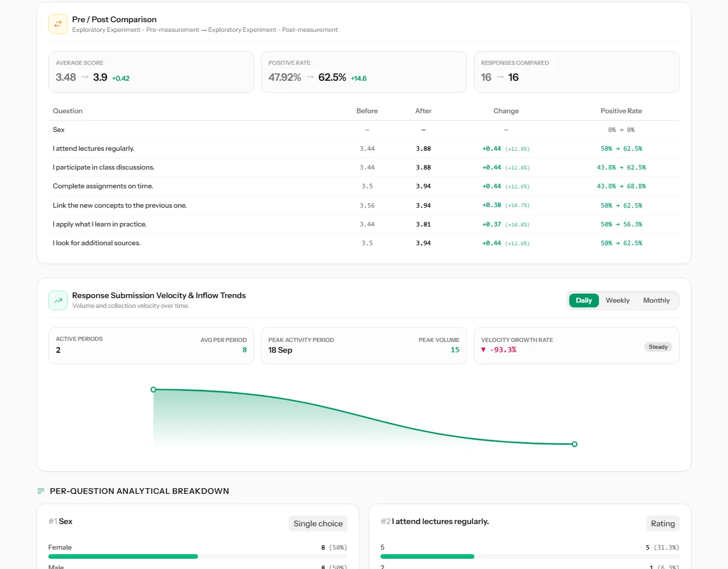This screenshot has height=569, width=728.
Task: Click the Question column header
Action: point(68,111)
